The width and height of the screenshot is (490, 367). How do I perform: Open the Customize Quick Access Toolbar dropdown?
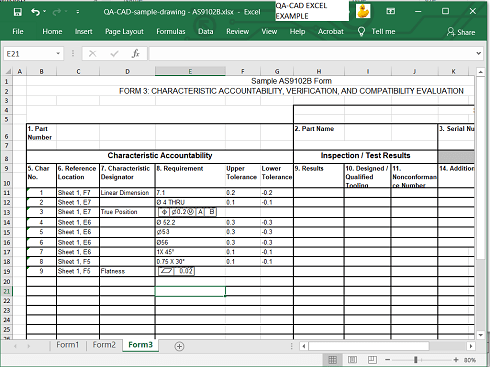pos(77,12)
